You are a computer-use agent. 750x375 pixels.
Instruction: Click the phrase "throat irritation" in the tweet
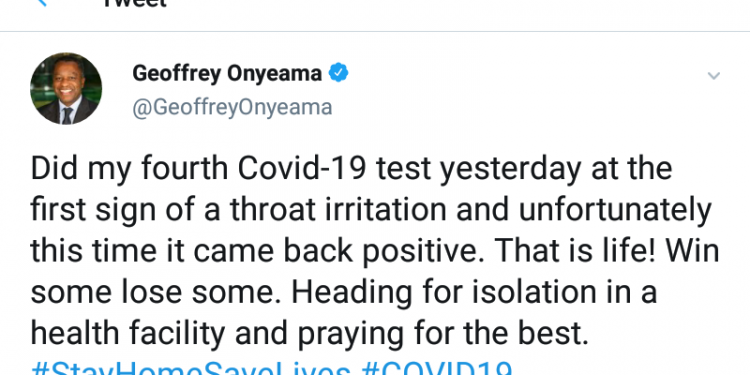[338, 210]
